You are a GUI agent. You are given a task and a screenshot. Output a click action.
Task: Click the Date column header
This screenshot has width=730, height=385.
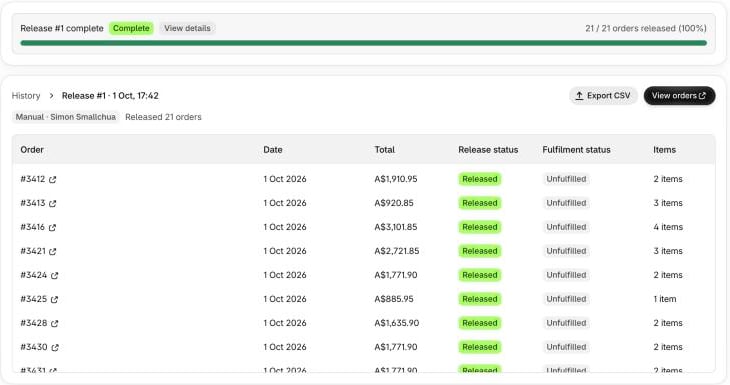tap(273, 149)
